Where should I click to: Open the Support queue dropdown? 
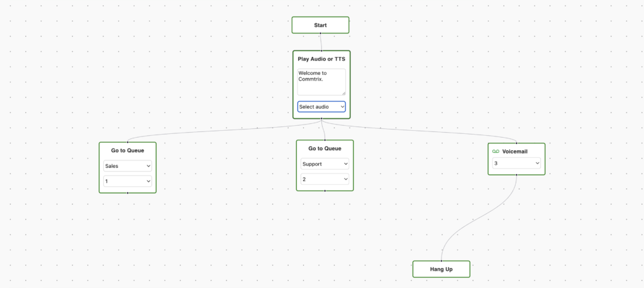[325, 163]
